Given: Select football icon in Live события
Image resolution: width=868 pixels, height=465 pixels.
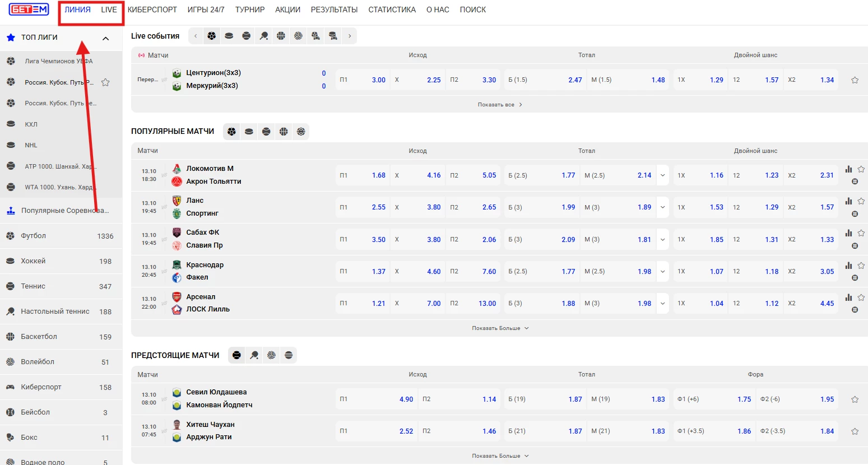Looking at the screenshot, I should (211, 36).
